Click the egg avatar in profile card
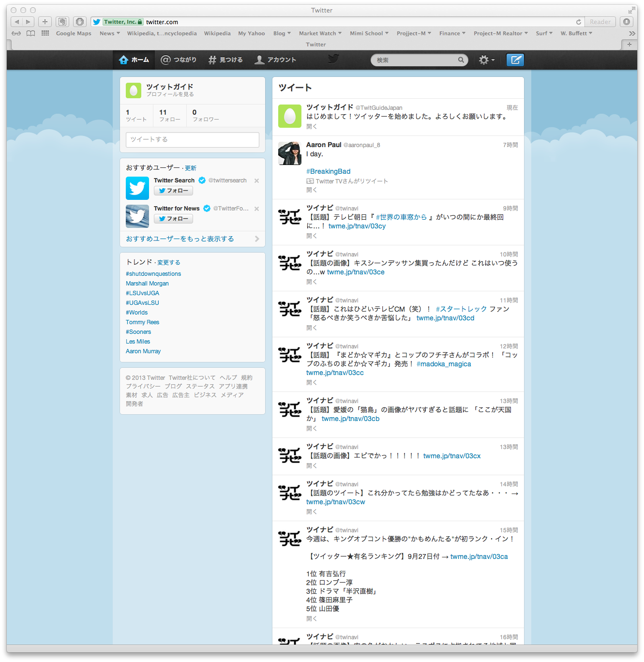 click(134, 90)
